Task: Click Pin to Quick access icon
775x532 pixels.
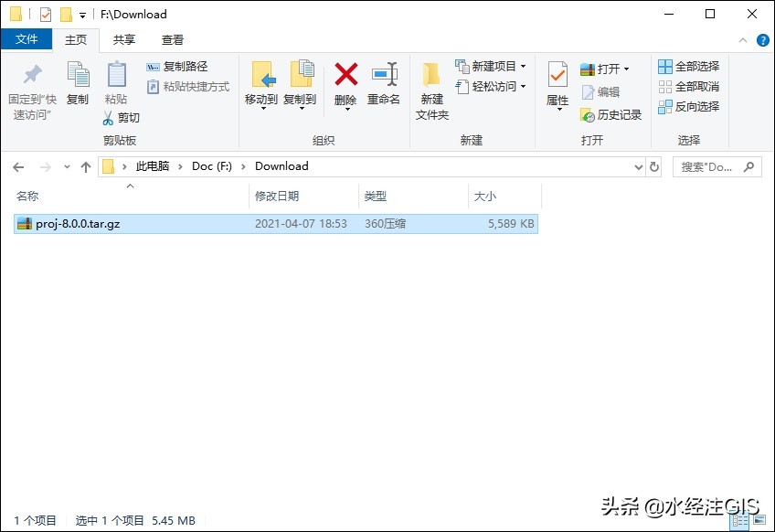Action: click(33, 75)
